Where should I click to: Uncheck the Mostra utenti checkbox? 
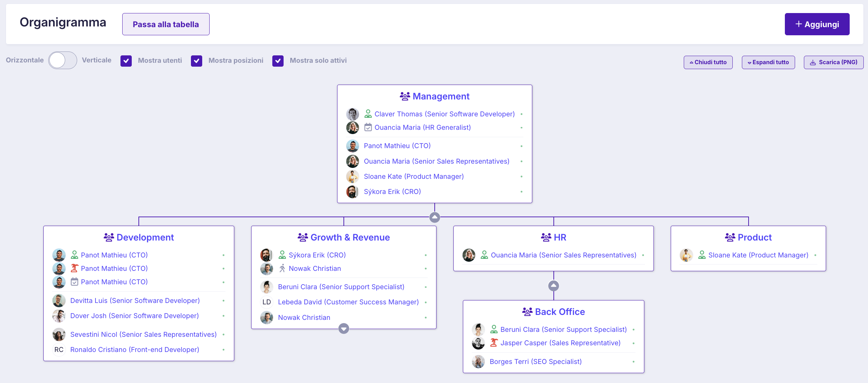pos(126,61)
